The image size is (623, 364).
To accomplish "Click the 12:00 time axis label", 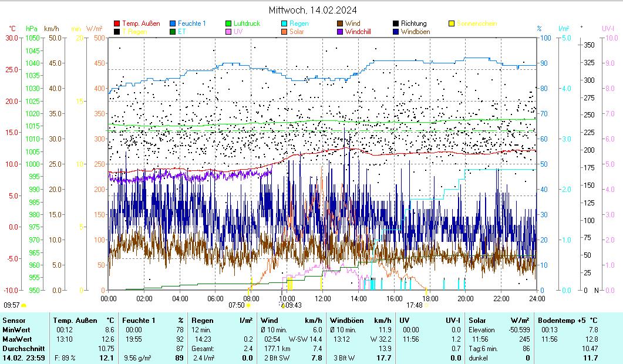I will 322,298.
